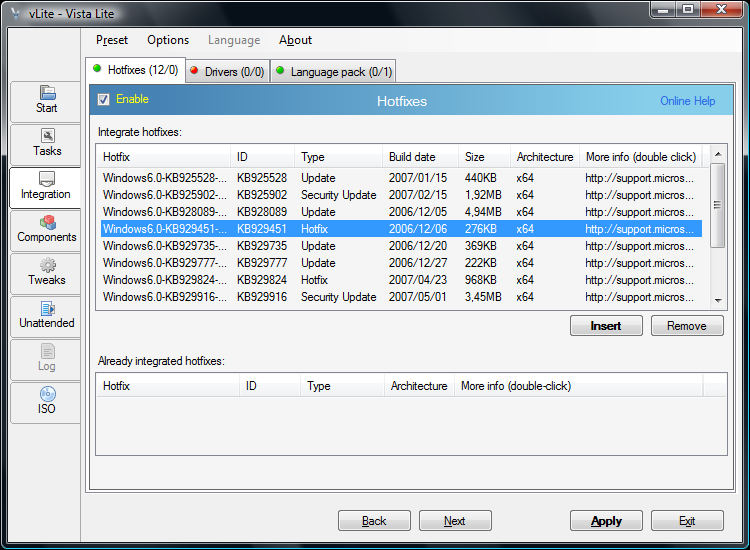750x550 pixels.
Task: Open the Unattended setup section
Action: click(46, 316)
